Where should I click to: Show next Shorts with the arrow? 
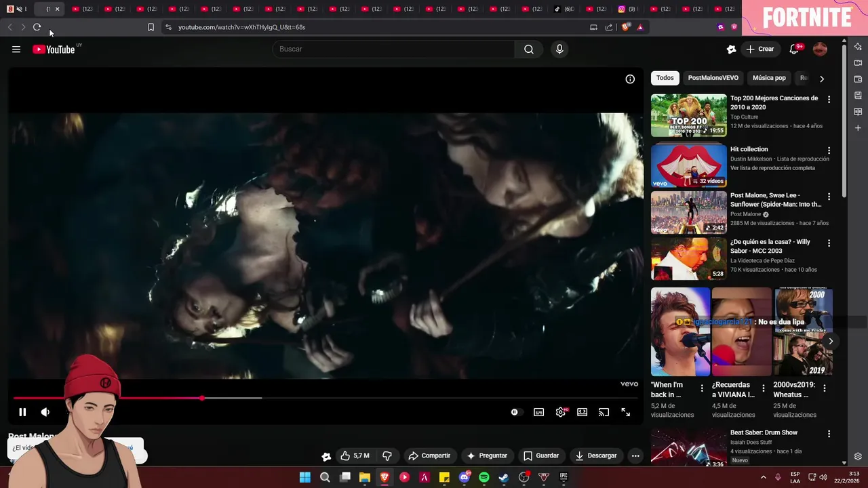[x=830, y=341]
